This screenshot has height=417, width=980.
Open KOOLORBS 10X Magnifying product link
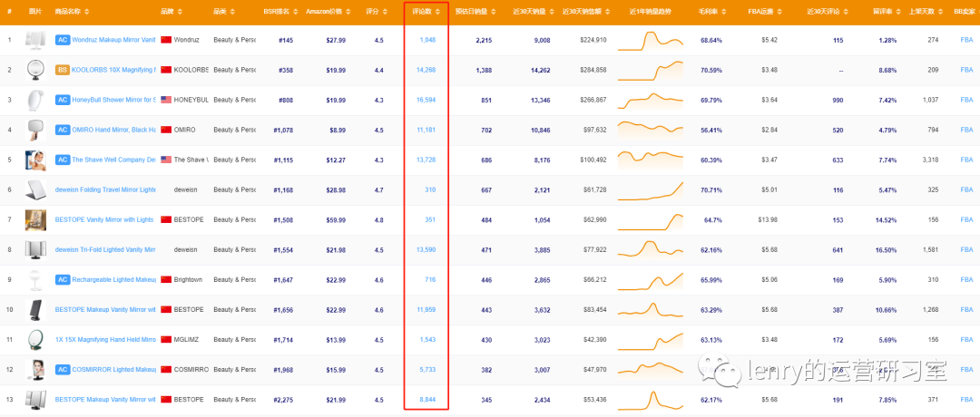point(113,70)
